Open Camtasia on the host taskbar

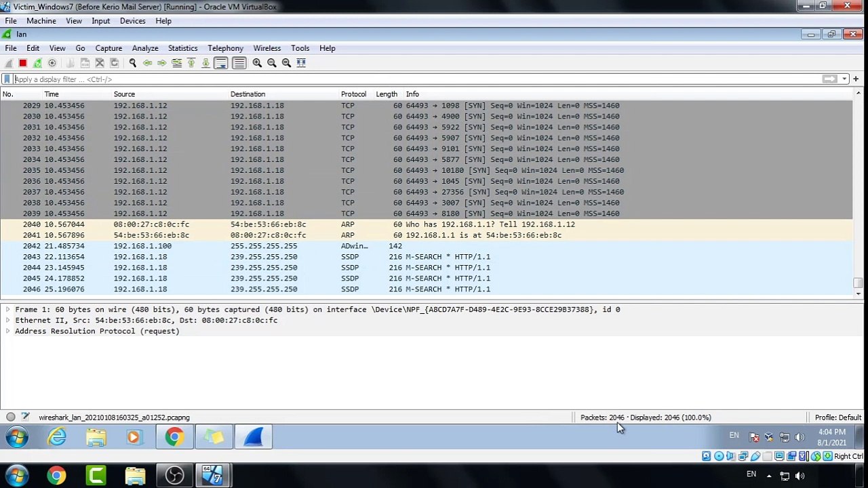click(96, 475)
